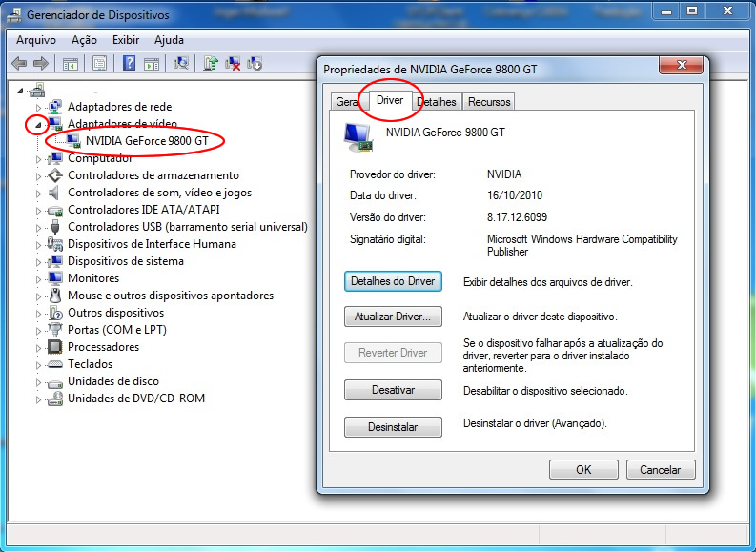Open the Ação menu
The image size is (756, 552).
pyautogui.click(x=84, y=40)
